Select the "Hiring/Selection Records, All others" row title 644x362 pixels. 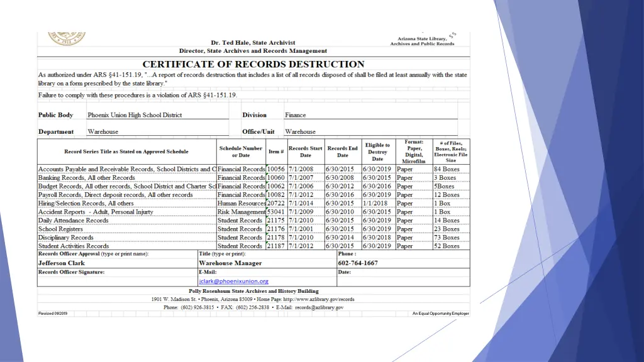[86, 204]
